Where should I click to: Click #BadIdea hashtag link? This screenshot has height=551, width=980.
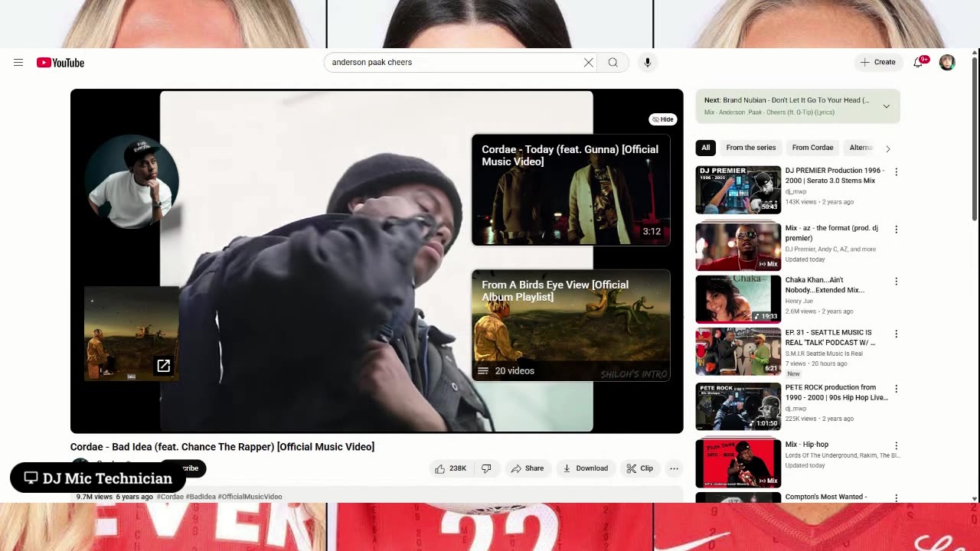[x=201, y=497]
